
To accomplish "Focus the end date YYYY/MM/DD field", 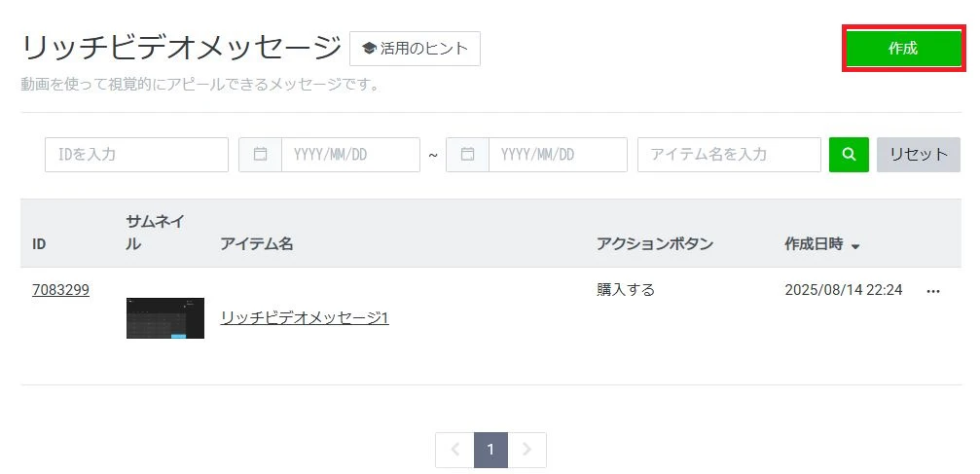I will (559, 155).
